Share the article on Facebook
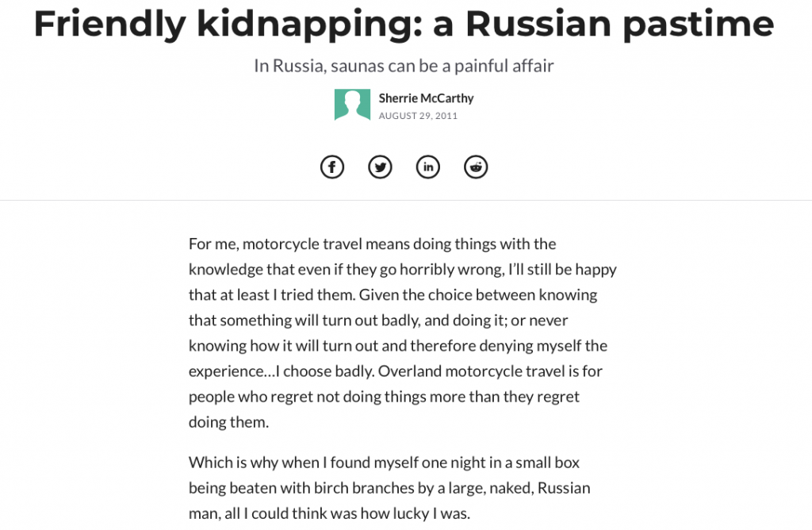This screenshot has width=812, height=530. point(332,167)
